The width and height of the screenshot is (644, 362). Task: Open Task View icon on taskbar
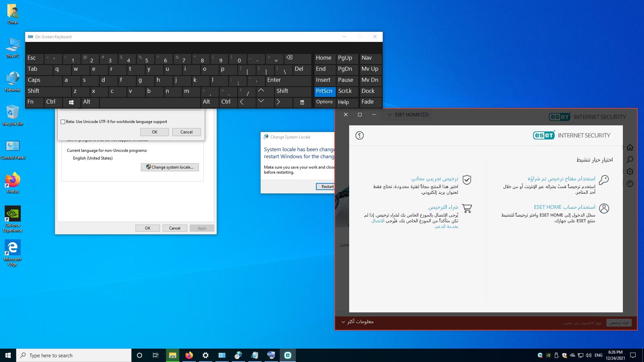point(156,355)
